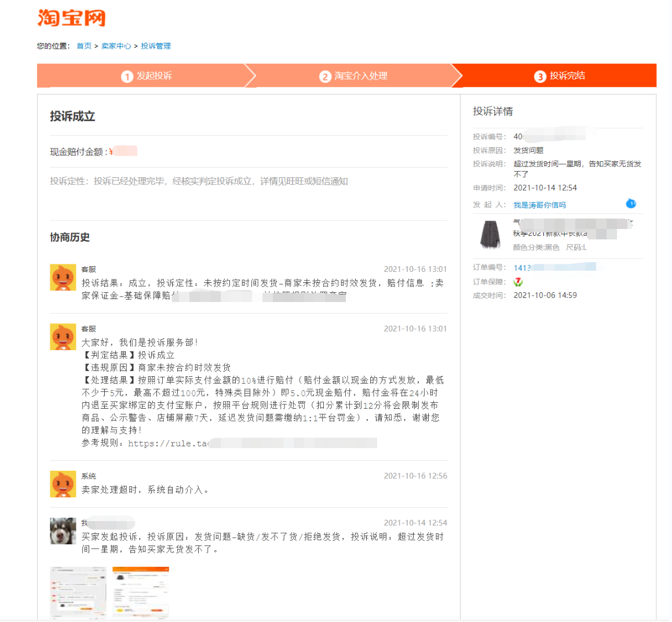
Task: Click the blue Wangwang chat icon
Action: 631,203
